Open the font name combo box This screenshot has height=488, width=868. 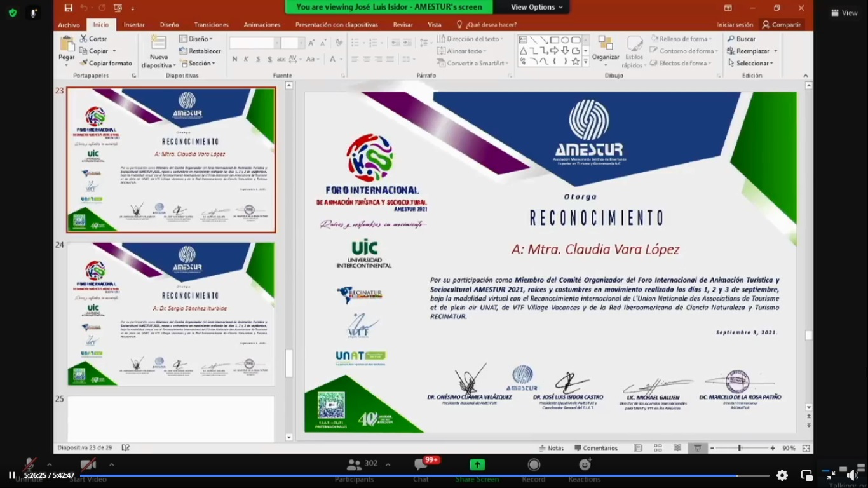coord(254,43)
